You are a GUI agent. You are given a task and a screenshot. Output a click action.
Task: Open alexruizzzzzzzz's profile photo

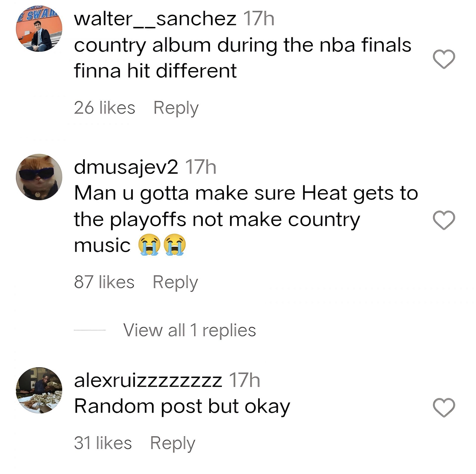tap(39, 390)
